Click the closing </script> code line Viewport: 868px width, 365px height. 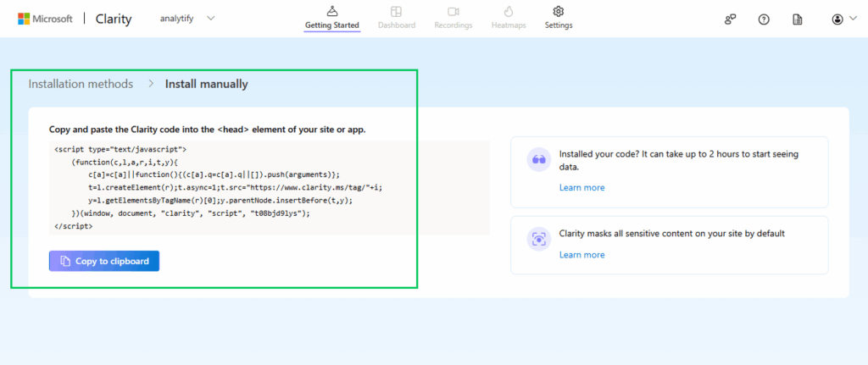[74, 226]
